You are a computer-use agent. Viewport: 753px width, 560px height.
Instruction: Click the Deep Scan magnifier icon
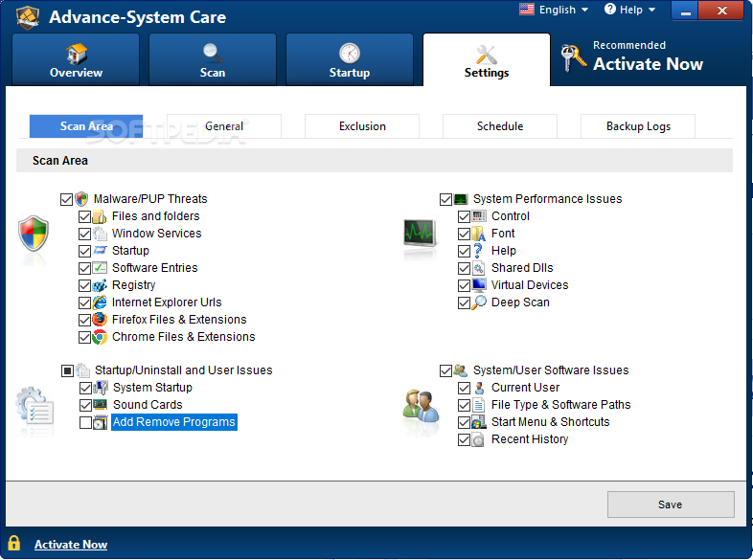[479, 302]
